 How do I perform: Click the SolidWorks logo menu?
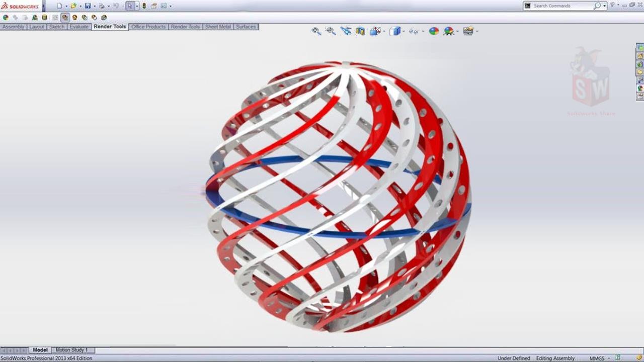(20, 6)
